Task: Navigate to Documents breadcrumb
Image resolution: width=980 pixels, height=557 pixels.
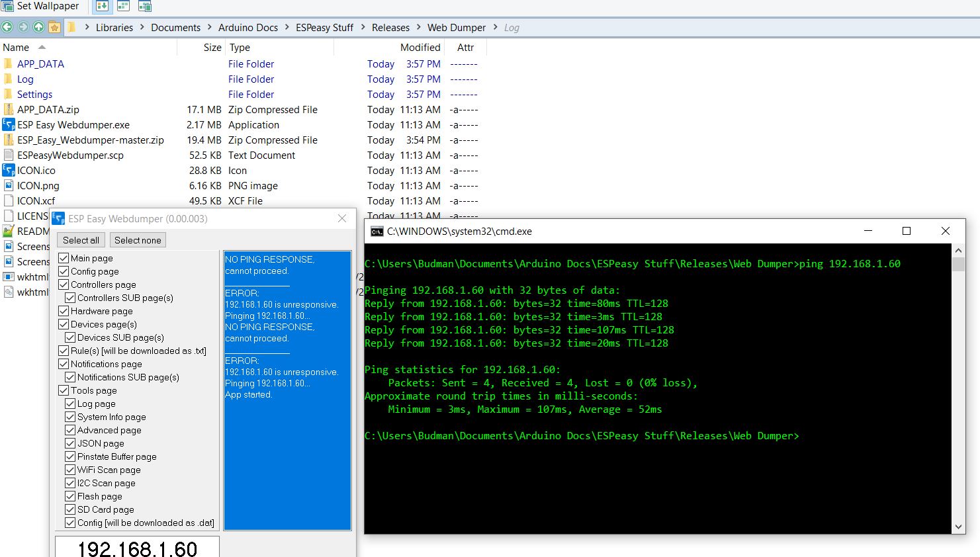Action: (175, 27)
